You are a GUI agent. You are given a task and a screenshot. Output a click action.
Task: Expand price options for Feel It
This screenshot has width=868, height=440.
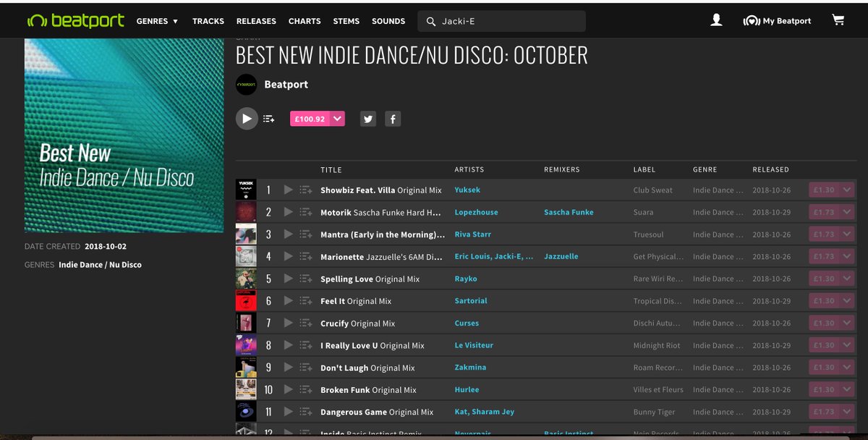coord(847,301)
